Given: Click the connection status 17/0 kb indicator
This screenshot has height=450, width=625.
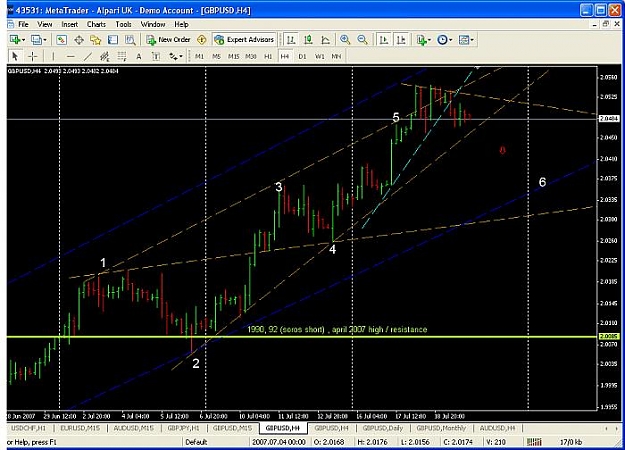Looking at the screenshot, I should click(x=571, y=442).
